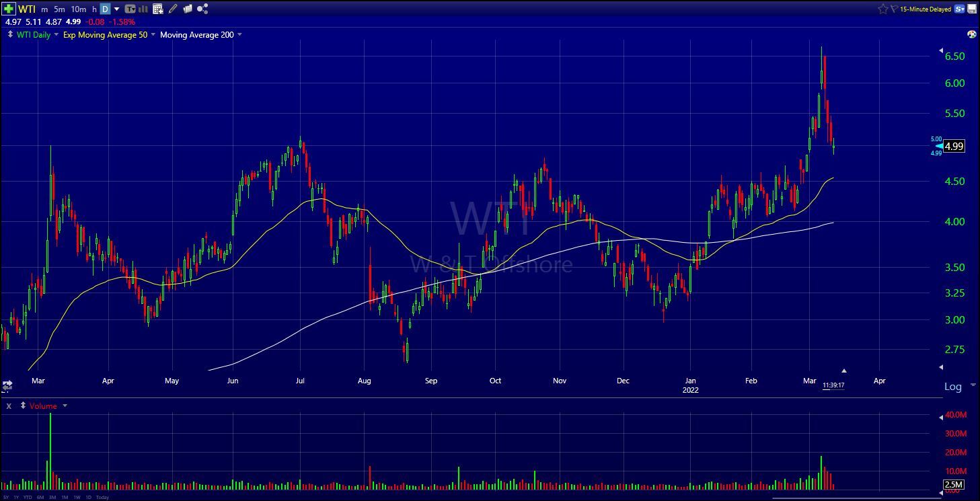Screen dimensions: 980x501
Task: Click the time axis triangle marker
Action: (x=843, y=371)
